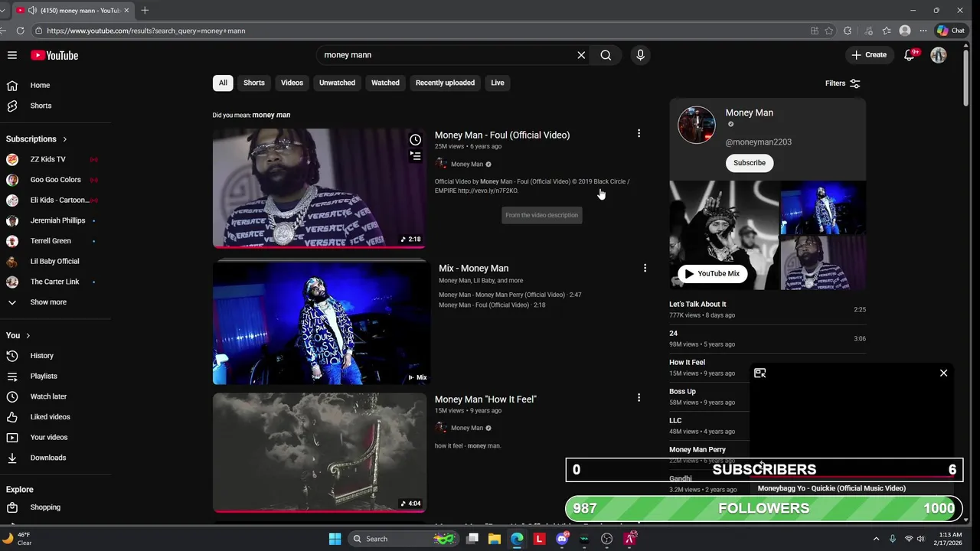The width and height of the screenshot is (980, 551).
Task: Select the Videos filter chip
Action: pos(292,83)
